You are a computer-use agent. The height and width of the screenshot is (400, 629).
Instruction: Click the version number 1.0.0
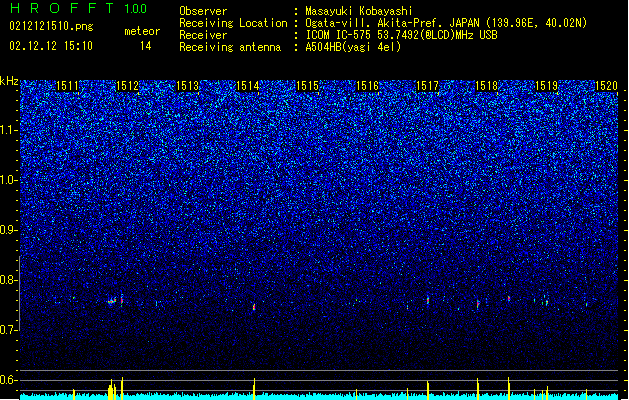pos(136,9)
